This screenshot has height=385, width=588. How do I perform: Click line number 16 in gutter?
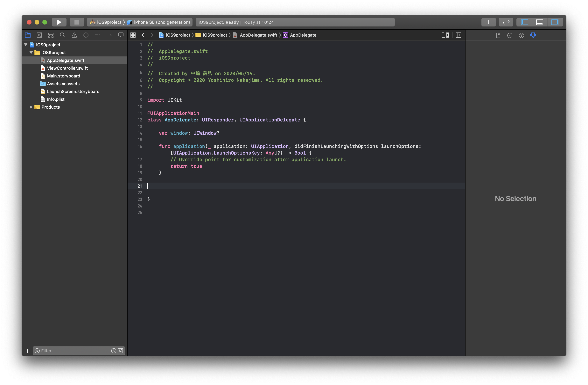(140, 146)
